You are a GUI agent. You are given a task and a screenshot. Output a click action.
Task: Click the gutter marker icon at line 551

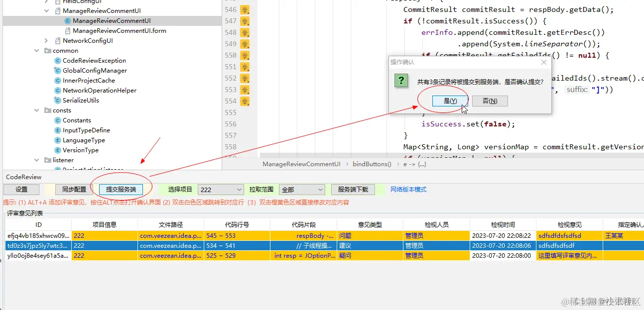[245, 67]
